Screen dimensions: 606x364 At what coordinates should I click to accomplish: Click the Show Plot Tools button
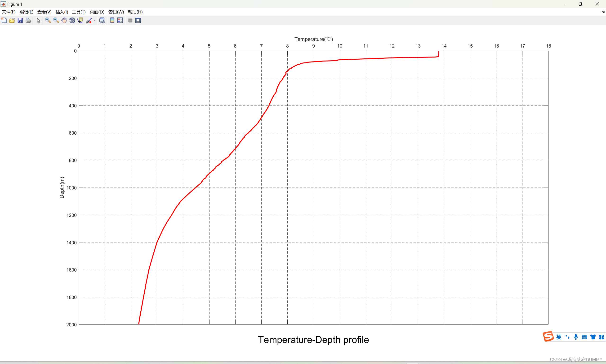(138, 21)
